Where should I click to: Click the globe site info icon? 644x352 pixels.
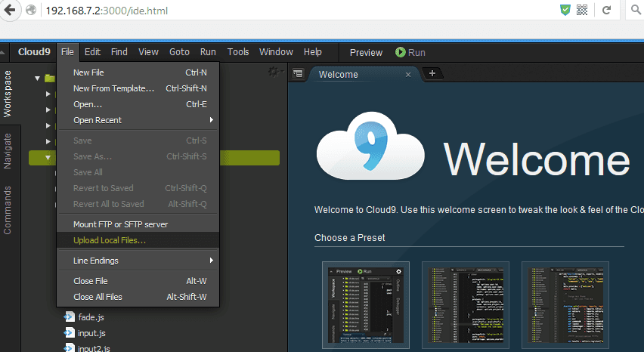click(x=31, y=10)
